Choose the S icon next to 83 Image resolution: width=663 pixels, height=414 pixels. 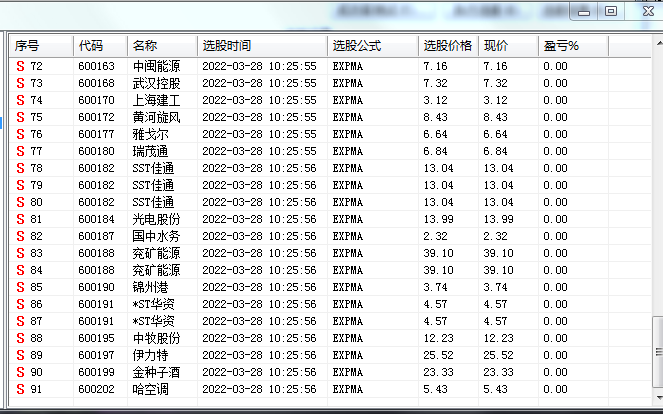[20, 253]
